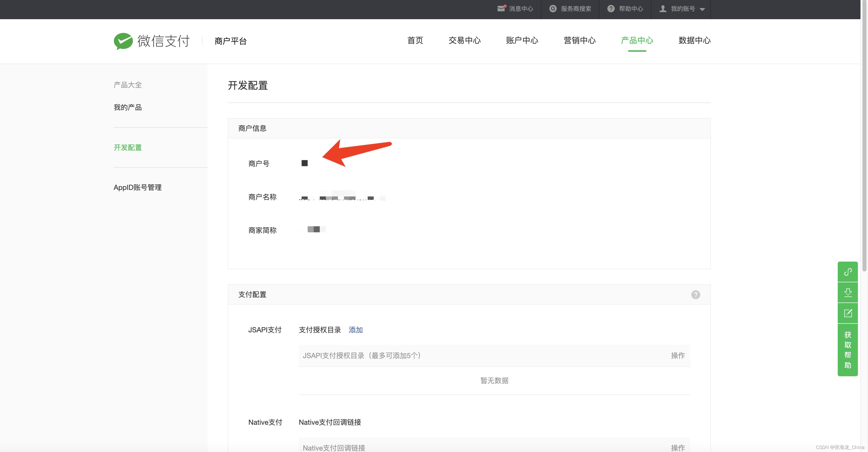868x452 pixels.
Task: Open the message center envelope icon
Action: pos(501,9)
